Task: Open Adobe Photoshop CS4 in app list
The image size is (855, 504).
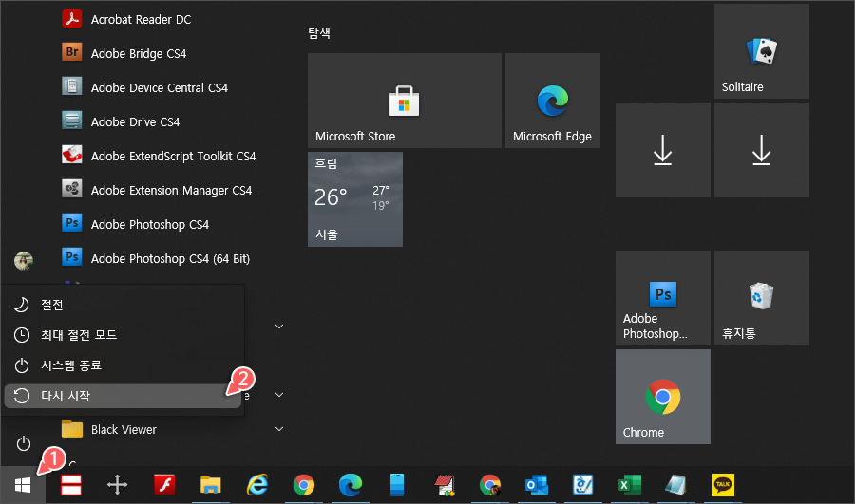Action: (x=135, y=225)
